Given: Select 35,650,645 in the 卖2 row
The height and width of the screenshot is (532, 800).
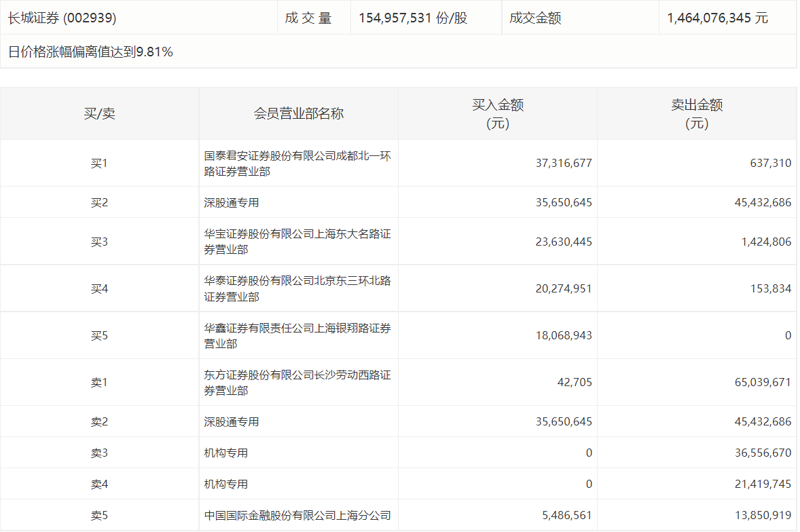Looking at the screenshot, I should [564, 421].
